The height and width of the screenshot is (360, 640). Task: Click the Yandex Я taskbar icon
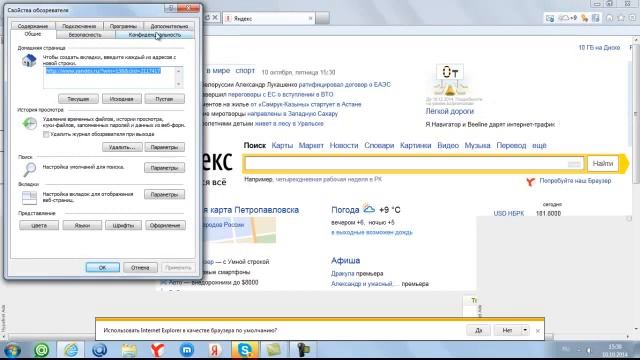coord(216,350)
